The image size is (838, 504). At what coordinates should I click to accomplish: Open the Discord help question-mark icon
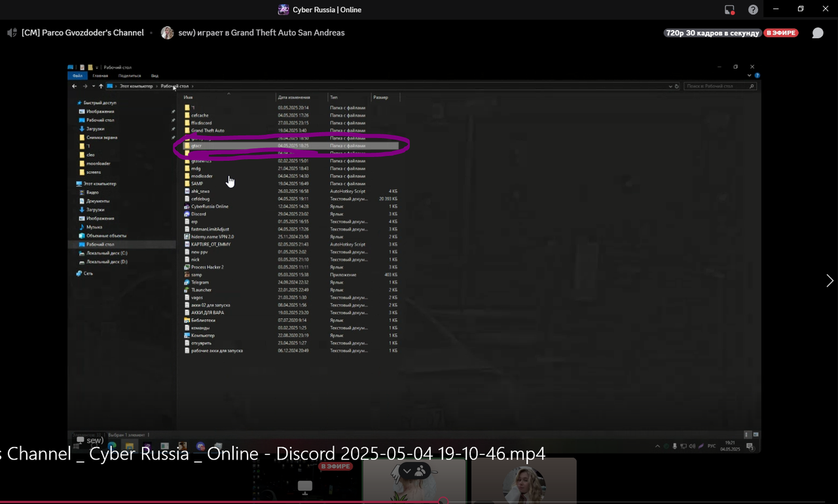tap(754, 10)
